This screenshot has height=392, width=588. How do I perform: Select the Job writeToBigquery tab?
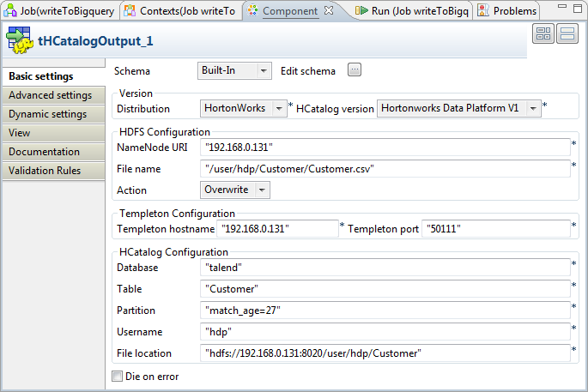[x=60, y=11]
